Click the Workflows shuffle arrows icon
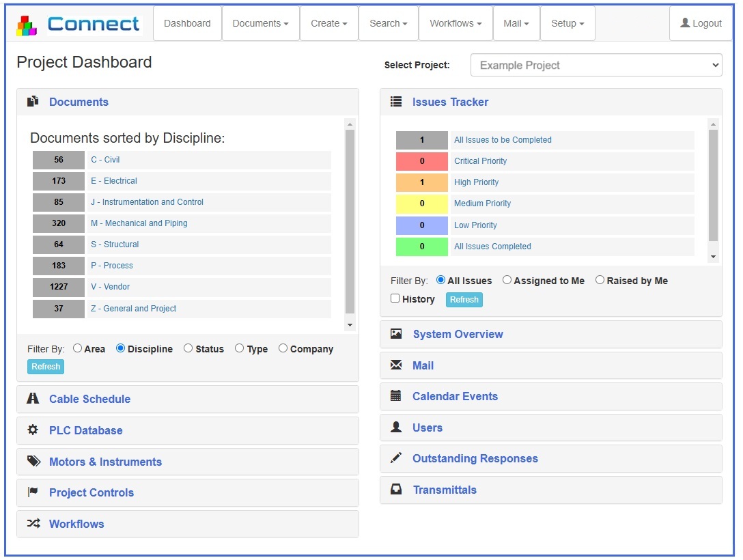The height and width of the screenshot is (560, 743). tap(33, 523)
